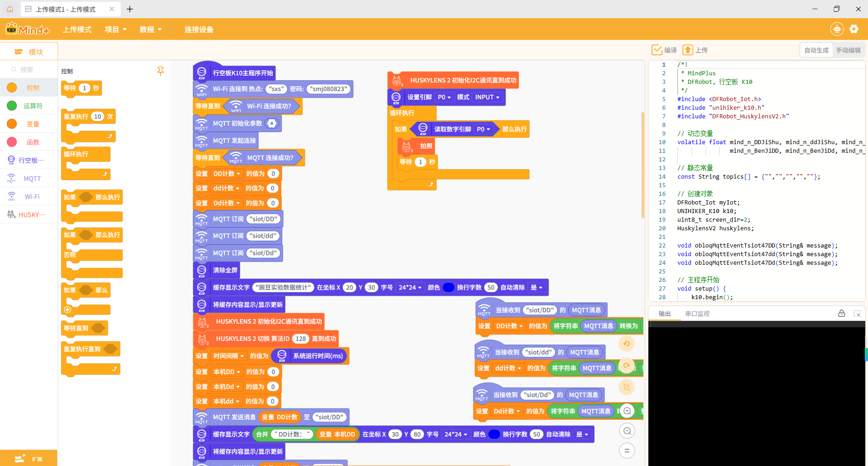Click the robot assistant icon in the header
Image resolution: width=868 pixels, height=466 pixels.
837,29
